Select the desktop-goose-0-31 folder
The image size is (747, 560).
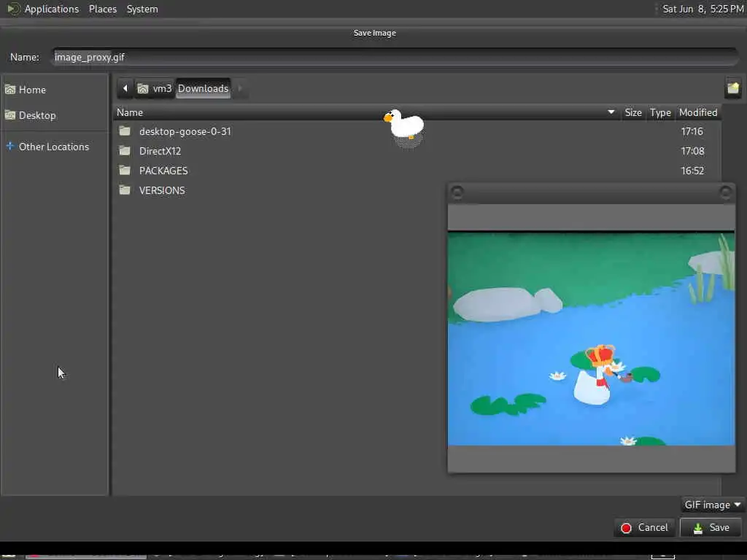417,131
